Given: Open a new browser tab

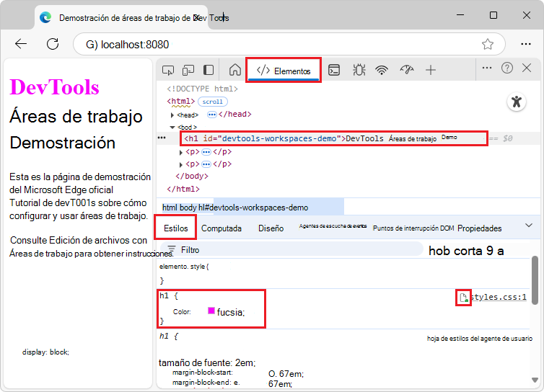Looking at the screenshot, I should [223, 17].
